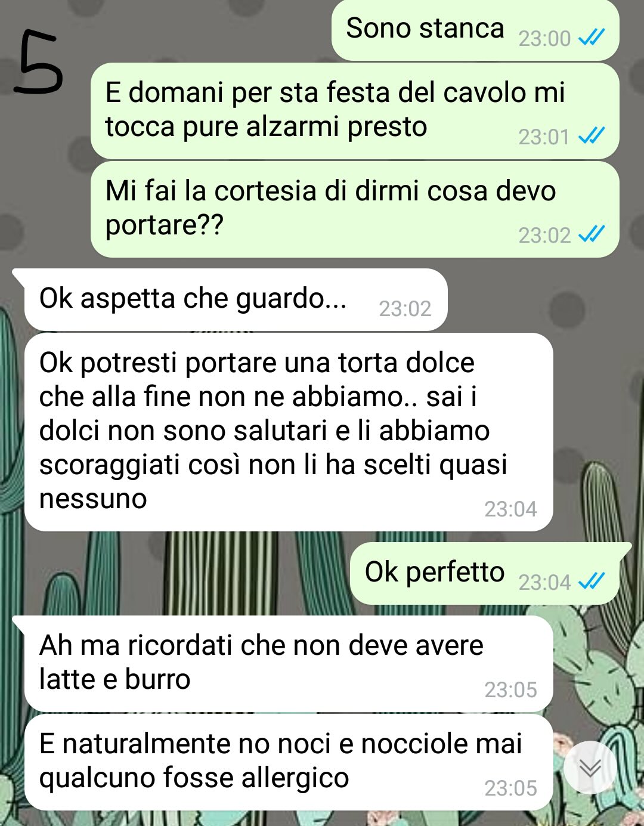This screenshot has height=826, width=644.
Task: Select message 'Mi fai la cortesia di dirmi'
Action: 355,209
